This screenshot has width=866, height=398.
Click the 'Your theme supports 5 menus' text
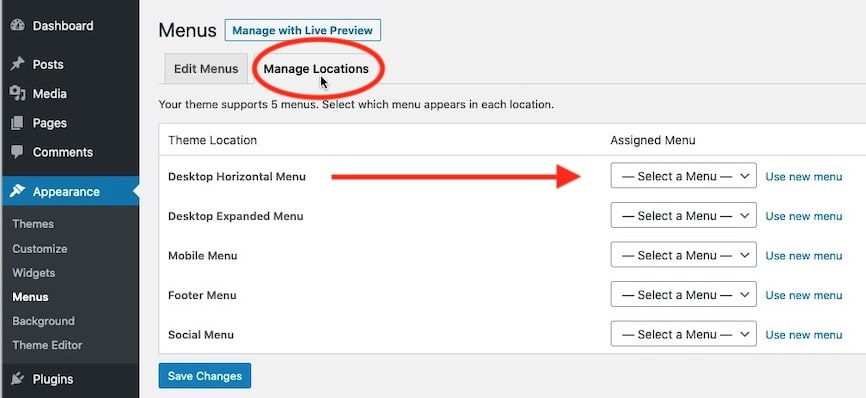pyautogui.click(x=356, y=104)
